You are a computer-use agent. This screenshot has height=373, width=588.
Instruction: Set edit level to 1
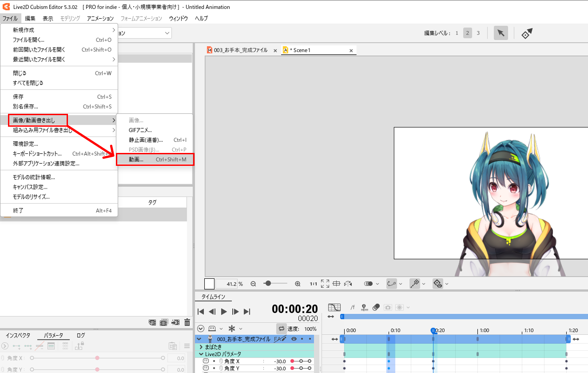coord(457,33)
